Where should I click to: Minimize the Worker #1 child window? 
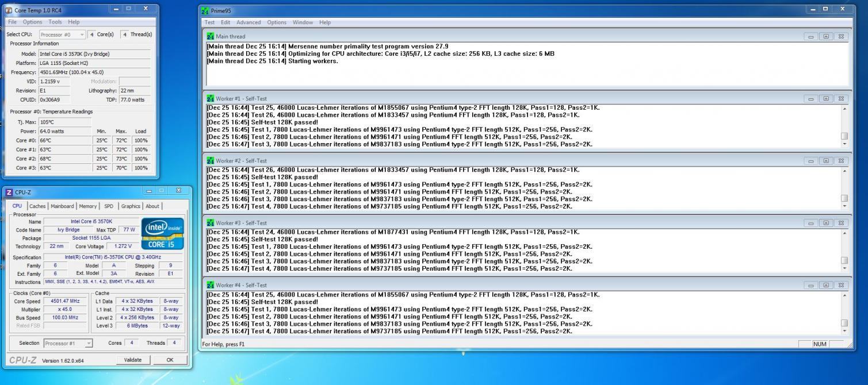pyautogui.click(x=811, y=98)
